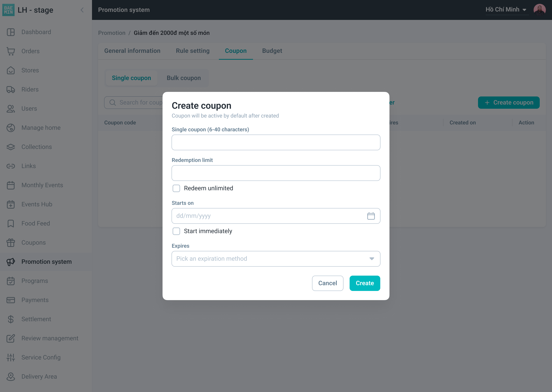This screenshot has width=552, height=392.
Task: Click the Redemption limit input field
Action: click(276, 173)
